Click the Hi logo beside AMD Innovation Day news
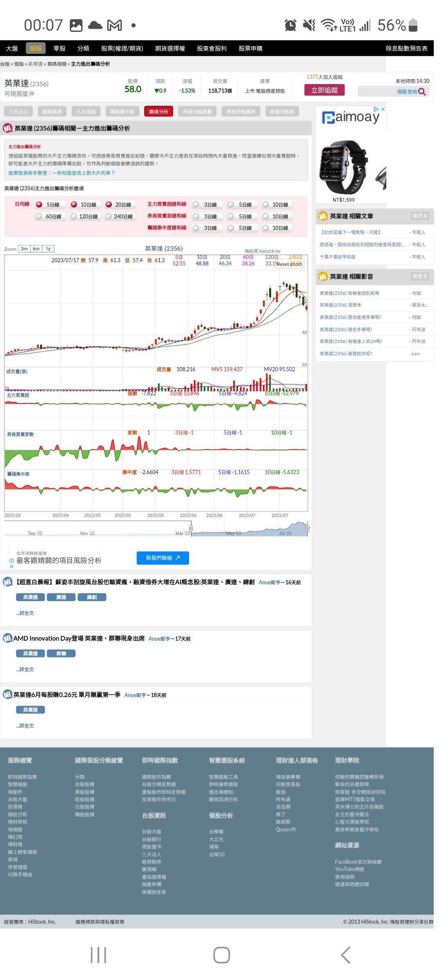441x980 pixels. tap(7, 638)
